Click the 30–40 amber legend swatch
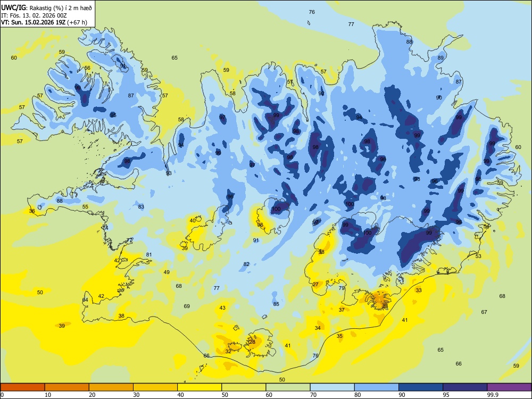 (155, 387)
